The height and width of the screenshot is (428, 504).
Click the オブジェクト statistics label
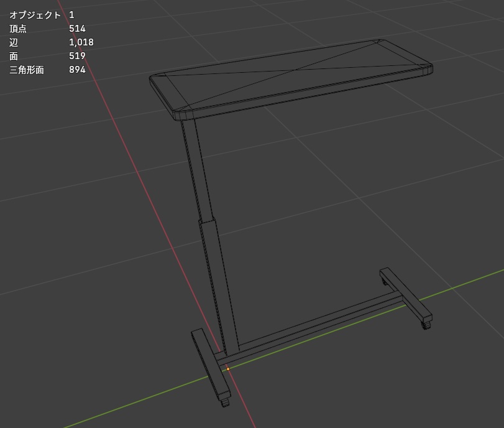pyautogui.click(x=35, y=15)
